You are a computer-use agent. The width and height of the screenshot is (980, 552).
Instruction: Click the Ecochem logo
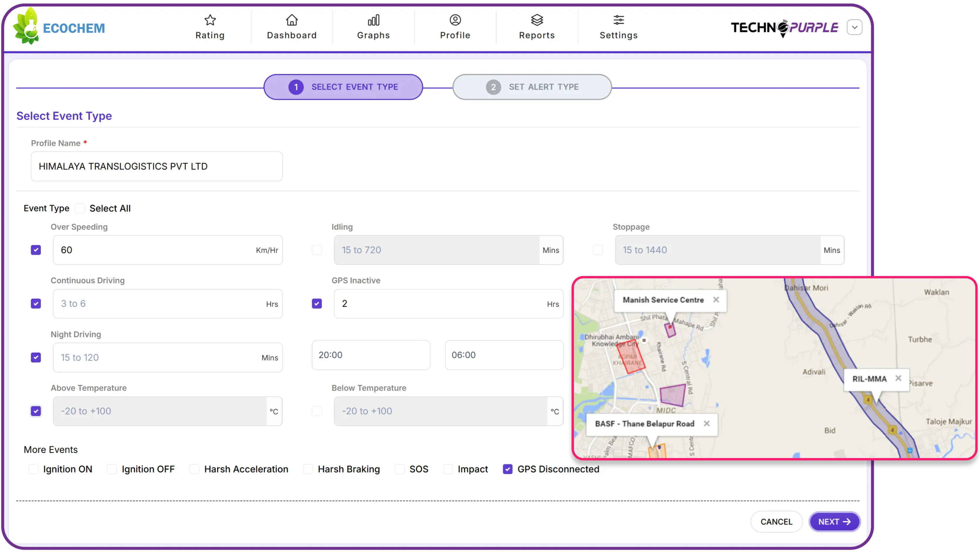coord(59,27)
